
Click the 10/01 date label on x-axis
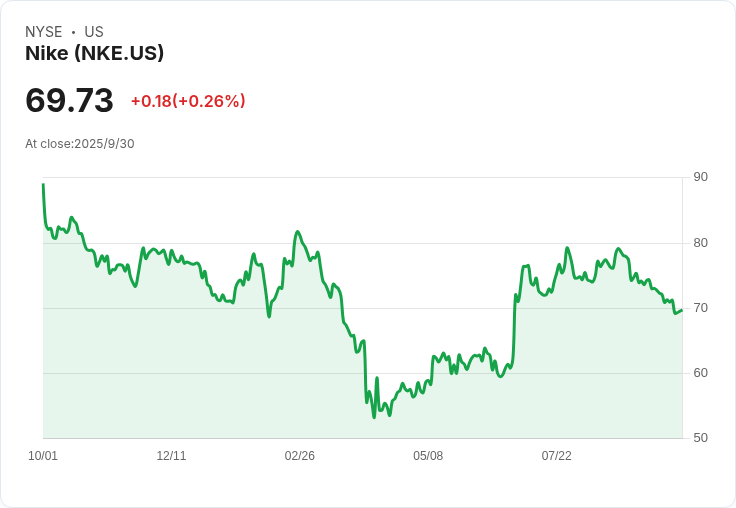[43, 456]
